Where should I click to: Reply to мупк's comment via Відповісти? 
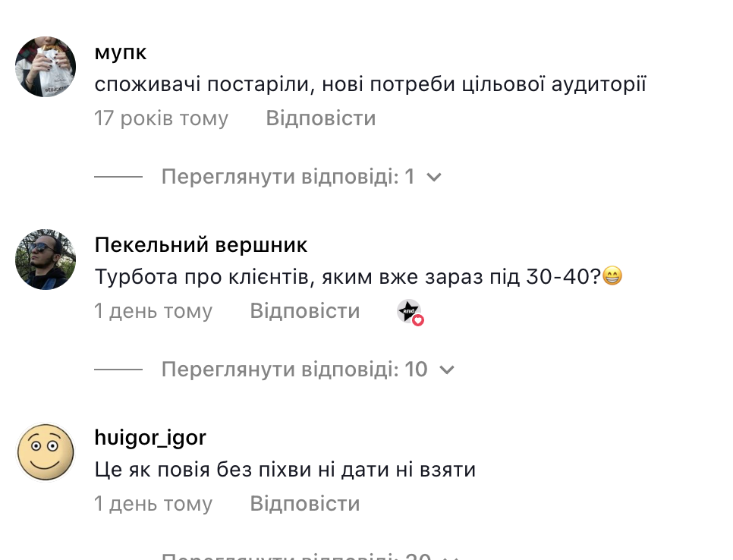point(320,118)
